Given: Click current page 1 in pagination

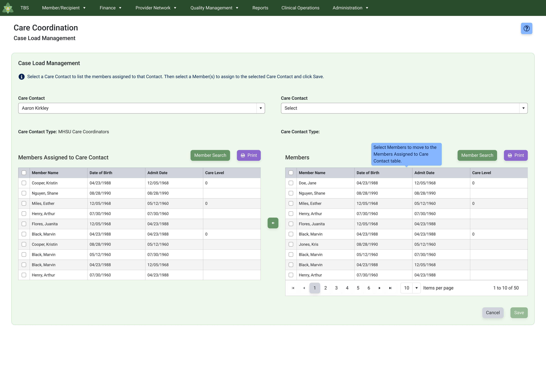Looking at the screenshot, I should (x=315, y=288).
